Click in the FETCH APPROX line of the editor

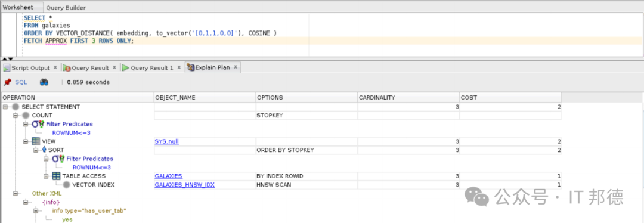[79, 41]
